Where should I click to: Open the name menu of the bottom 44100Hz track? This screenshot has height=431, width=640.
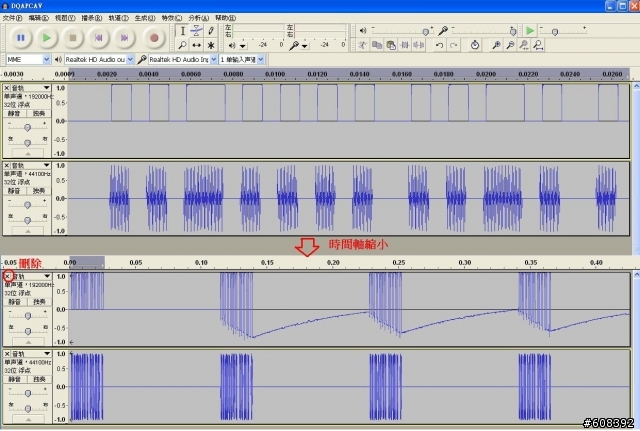pos(31,354)
